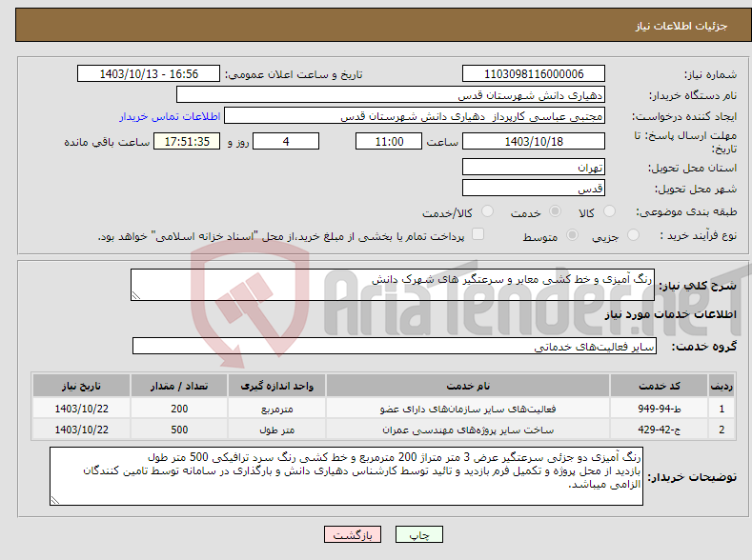
Task: Click the requester field مجتبی عباسی
Action: point(415,116)
